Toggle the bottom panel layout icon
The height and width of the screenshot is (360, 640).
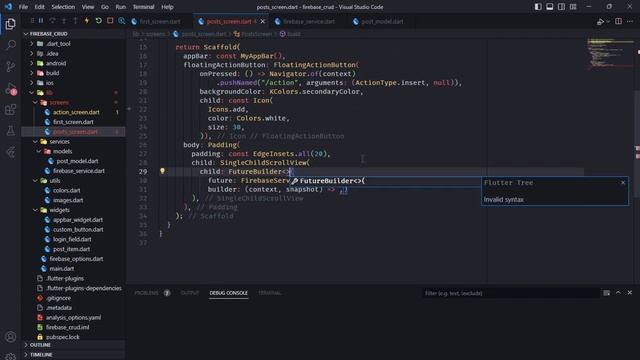click(x=550, y=7)
